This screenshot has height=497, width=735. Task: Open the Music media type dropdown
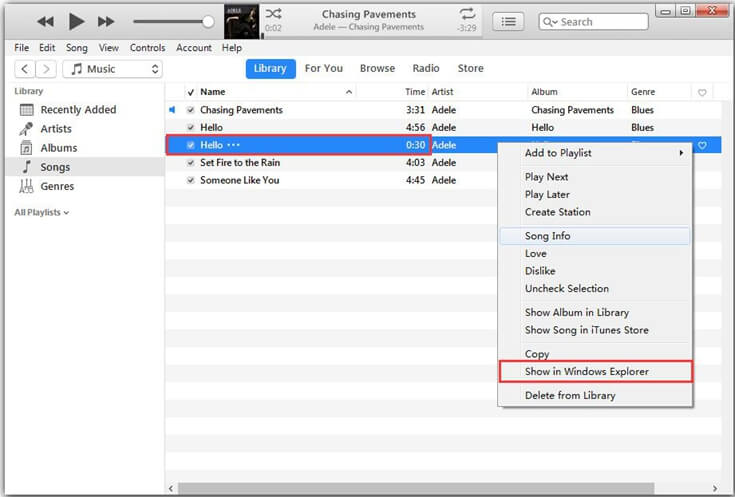pyautogui.click(x=112, y=69)
